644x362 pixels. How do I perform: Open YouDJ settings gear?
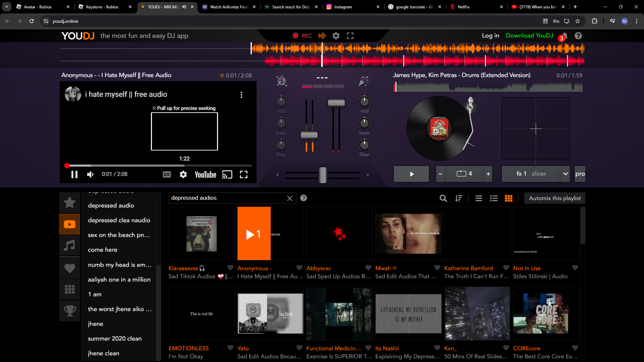[x=336, y=36]
